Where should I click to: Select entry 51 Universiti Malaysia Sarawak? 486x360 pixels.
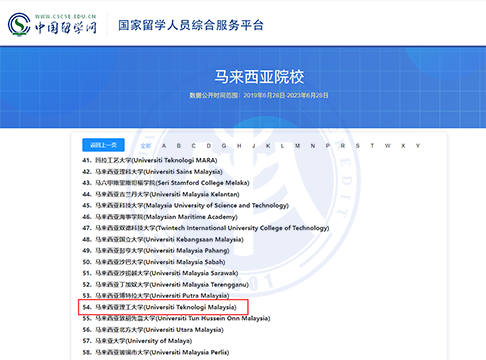160,273
